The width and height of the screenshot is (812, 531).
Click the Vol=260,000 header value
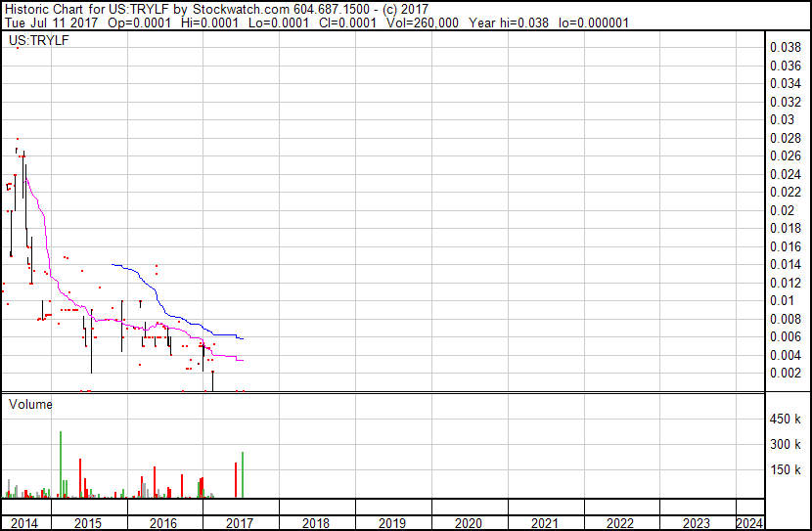tap(422, 22)
